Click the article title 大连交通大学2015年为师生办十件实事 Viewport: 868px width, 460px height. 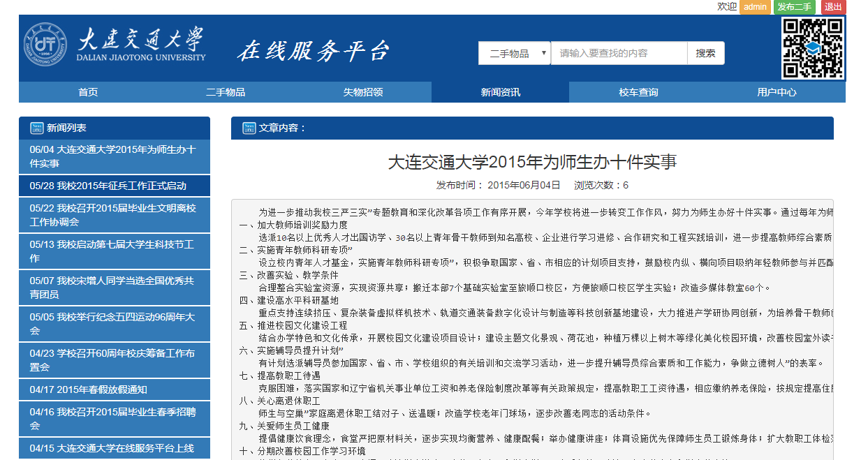[532, 162]
